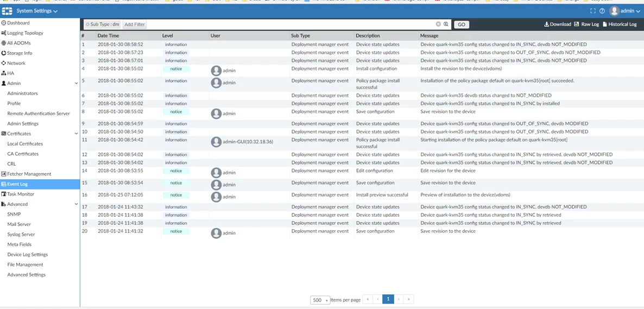Download the event log
The height and width of the screenshot is (309, 644).
pos(558,24)
